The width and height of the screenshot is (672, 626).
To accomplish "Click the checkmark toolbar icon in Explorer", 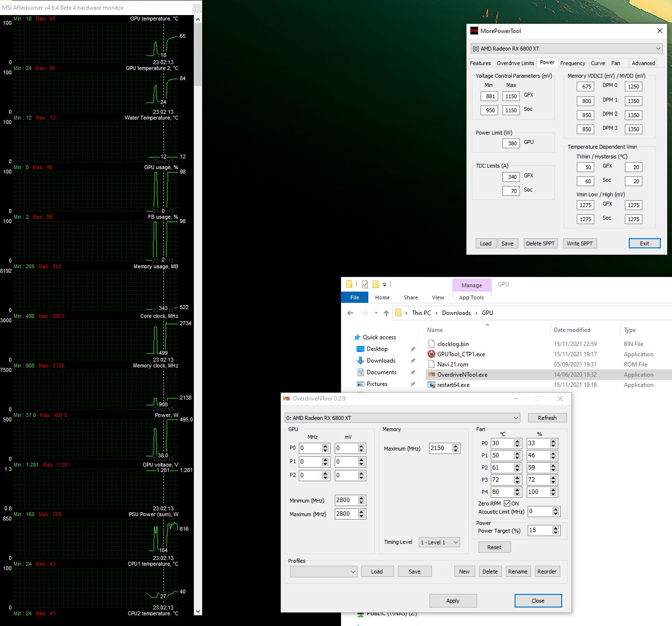I will [365, 284].
